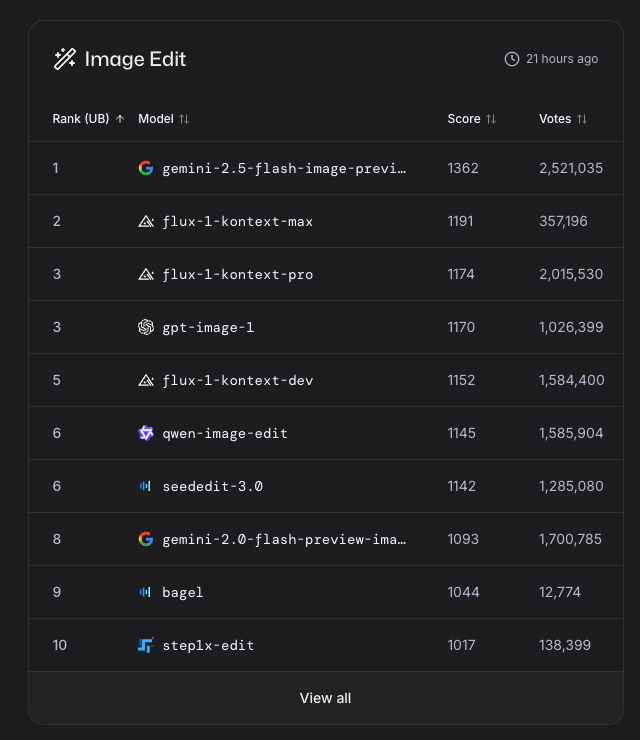Open the flux-1-kontext-pro model link
The width and height of the screenshot is (640, 740).
coord(237,274)
